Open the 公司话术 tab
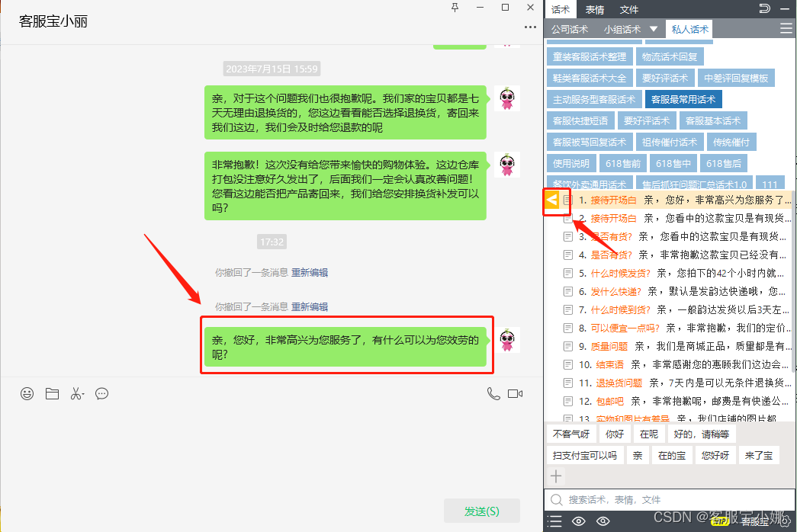This screenshot has width=797, height=532. (570, 30)
